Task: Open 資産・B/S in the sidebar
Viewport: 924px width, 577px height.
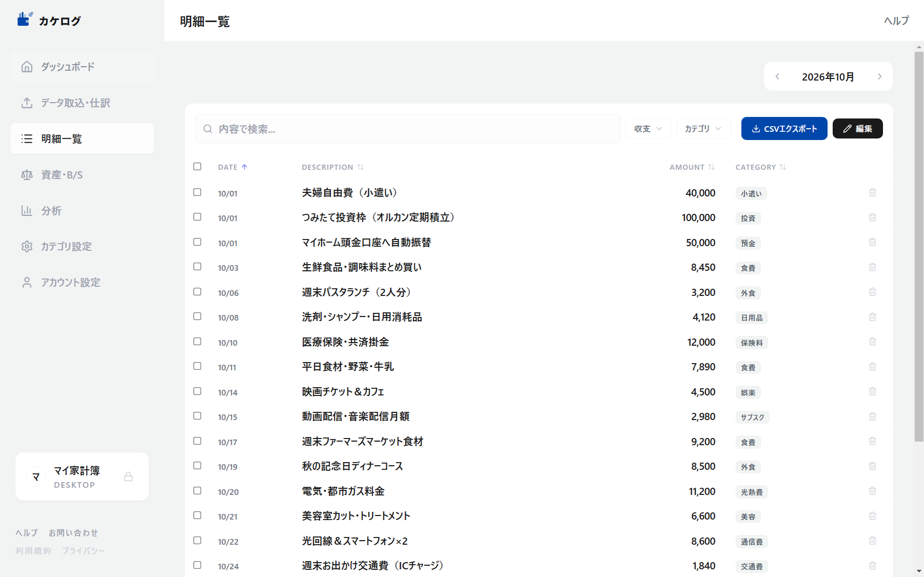Action: 82,174
